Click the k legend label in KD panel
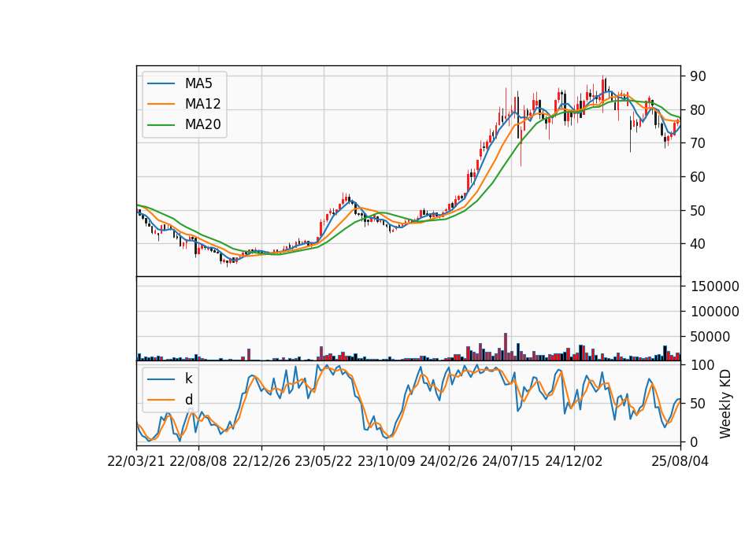 click(x=188, y=379)
